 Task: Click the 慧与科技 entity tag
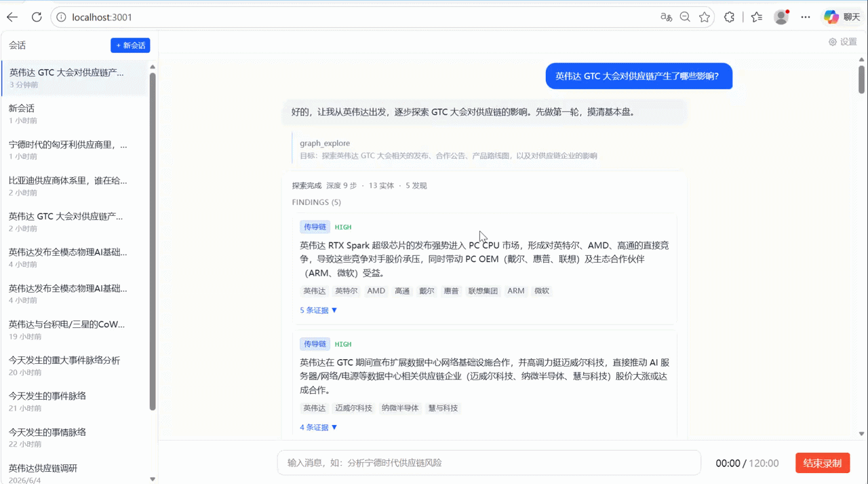(x=443, y=408)
